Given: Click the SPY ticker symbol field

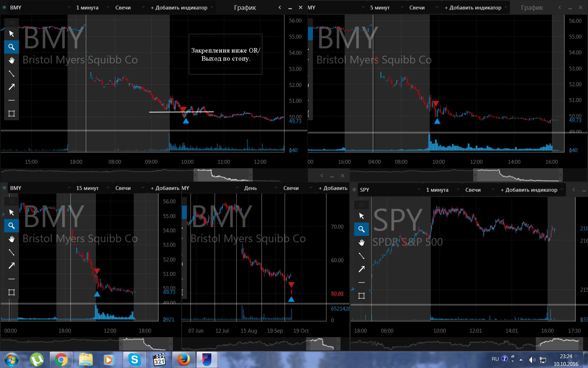Looking at the screenshot, I should 390,190.
